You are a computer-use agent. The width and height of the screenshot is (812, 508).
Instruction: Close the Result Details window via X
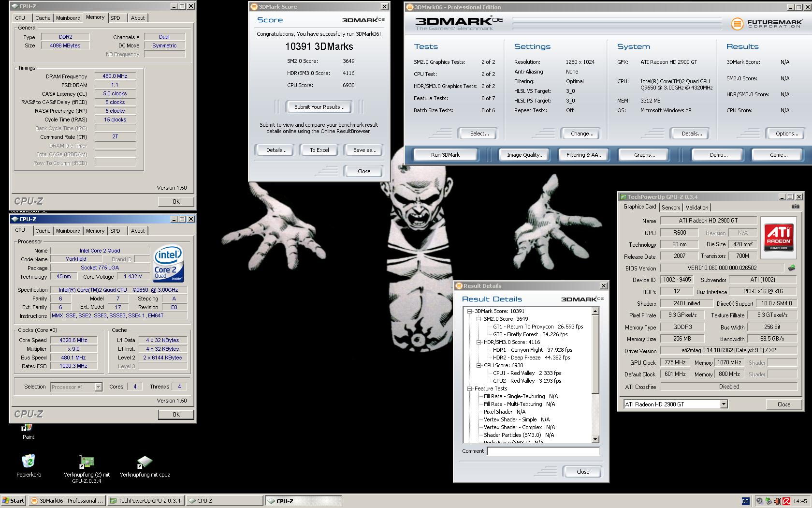(x=603, y=286)
